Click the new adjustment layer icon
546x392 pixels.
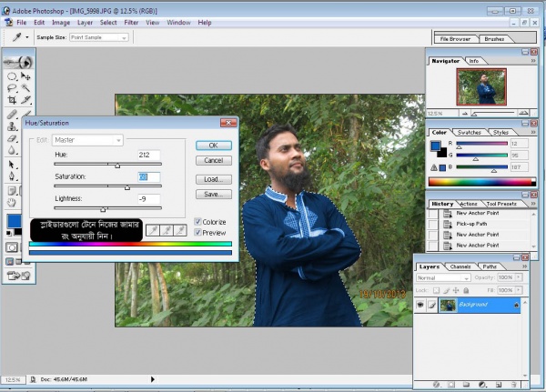(x=482, y=385)
